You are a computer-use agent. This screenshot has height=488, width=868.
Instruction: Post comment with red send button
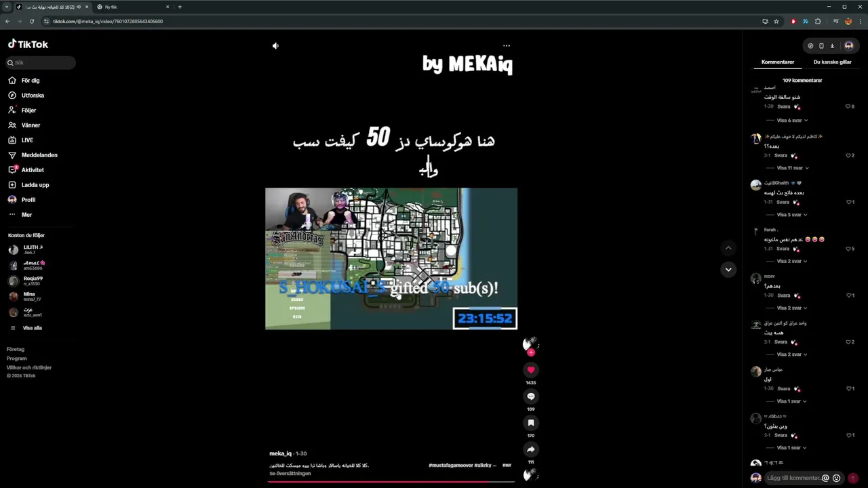pos(853,478)
